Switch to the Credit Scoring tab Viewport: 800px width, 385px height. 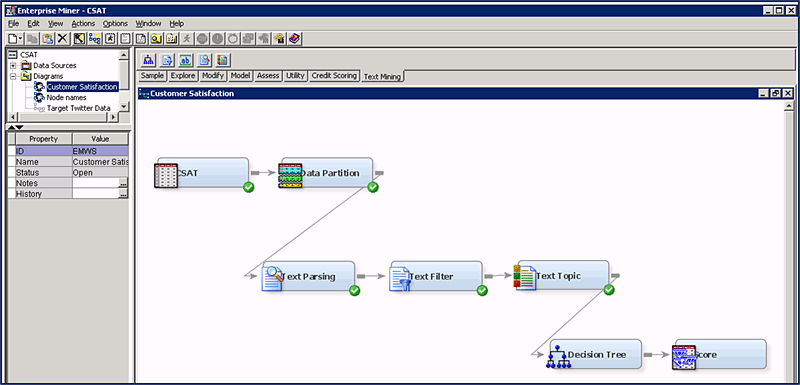(x=334, y=75)
